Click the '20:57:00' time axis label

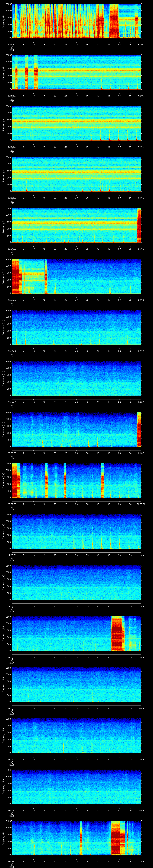(x=12, y=402)
